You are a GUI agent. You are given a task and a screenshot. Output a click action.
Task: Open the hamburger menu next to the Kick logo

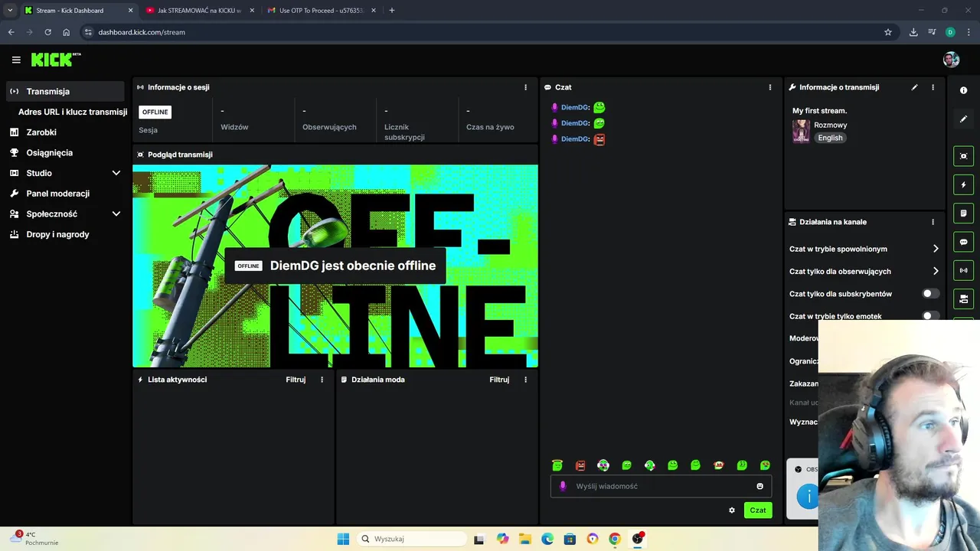(x=16, y=60)
